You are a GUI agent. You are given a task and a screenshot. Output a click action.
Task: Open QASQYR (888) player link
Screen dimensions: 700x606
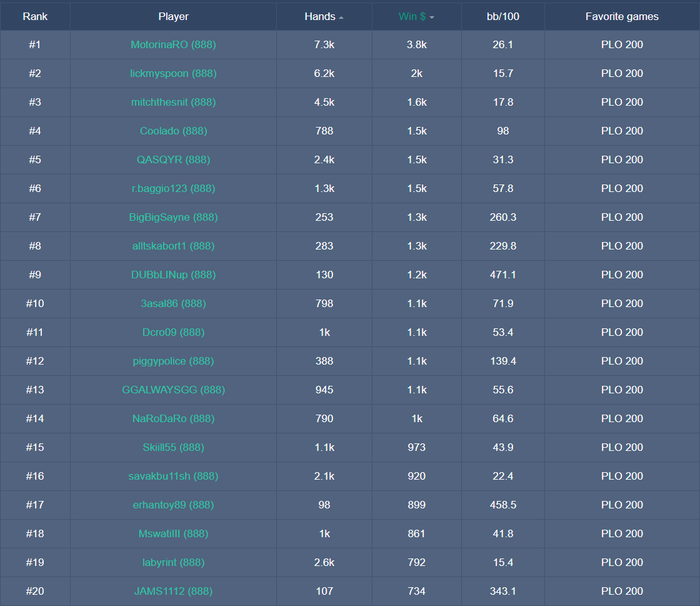click(x=173, y=160)
